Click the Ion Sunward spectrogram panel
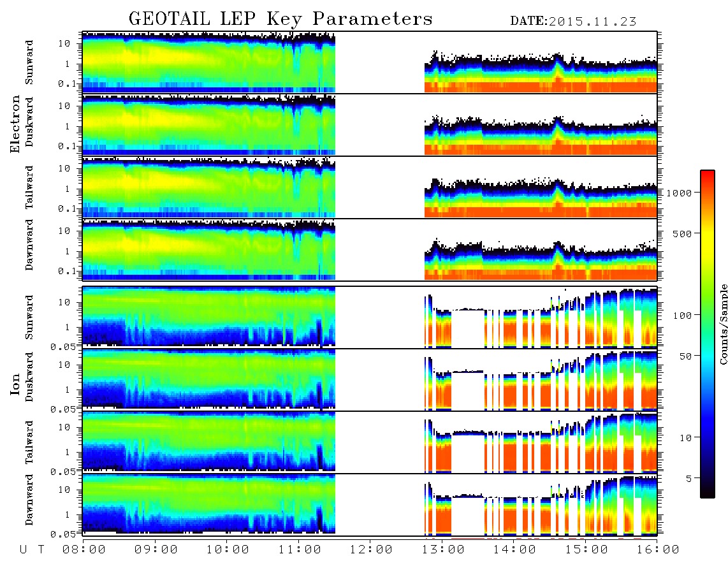 tap(370, 317)
